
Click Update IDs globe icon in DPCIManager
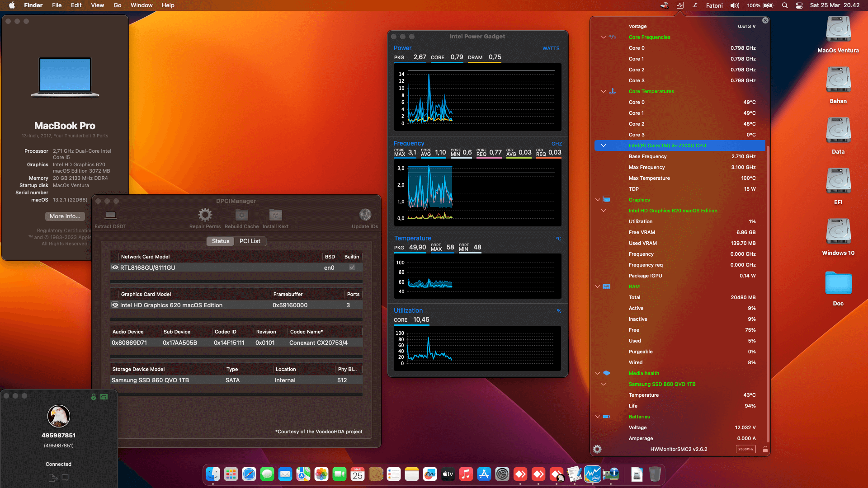point(365,215)
